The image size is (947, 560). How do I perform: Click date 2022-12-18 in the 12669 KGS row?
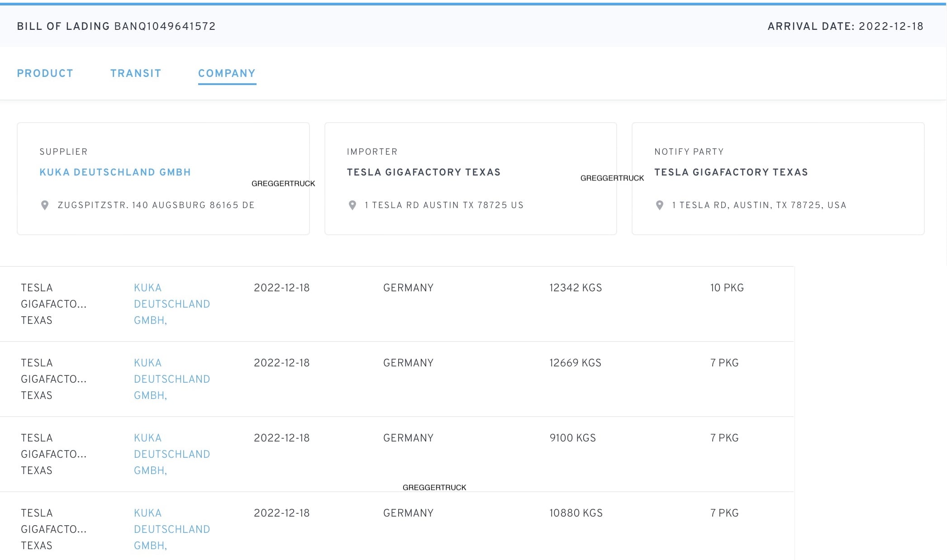(x=281, y=363)
